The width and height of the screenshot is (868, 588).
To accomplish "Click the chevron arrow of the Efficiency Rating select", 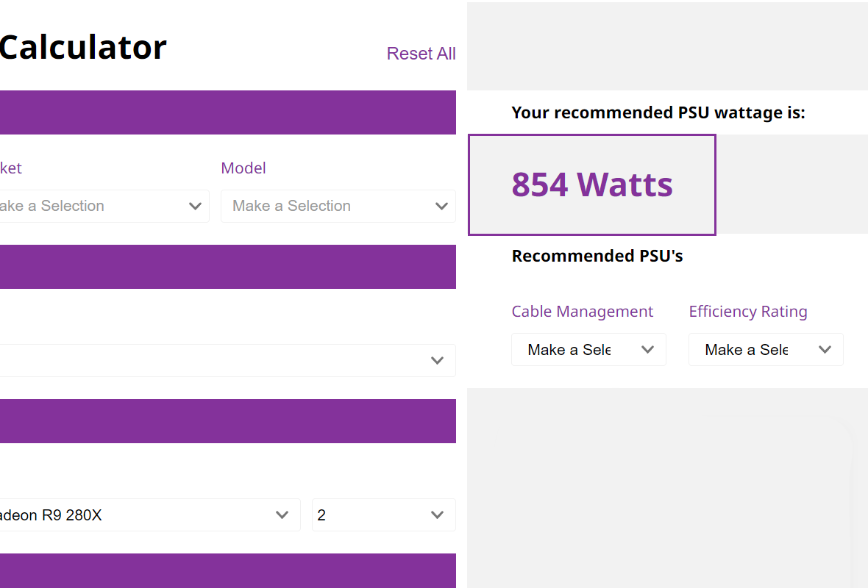I will (x=825, y=350).
